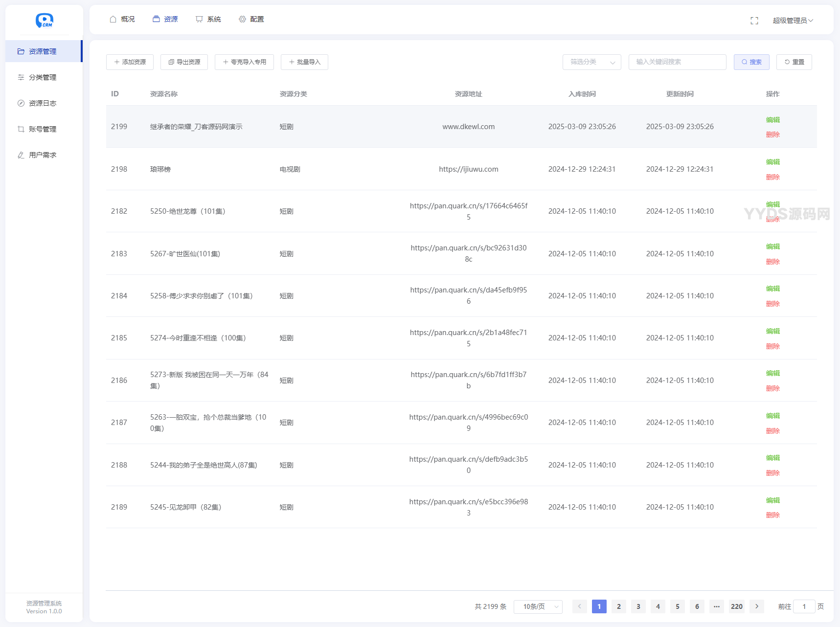This screenshot has width=840, height=627.
Task: Click the 搜索 search button
Action: [x=751, y=62]
